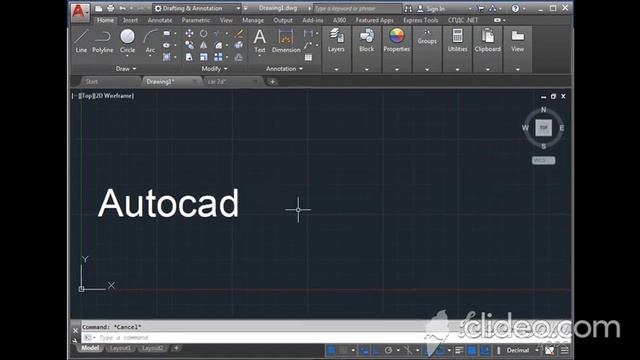Select the Offset tool in Modify panel
The width and height of the screenshot is (640, 360).
pos(239,57)
